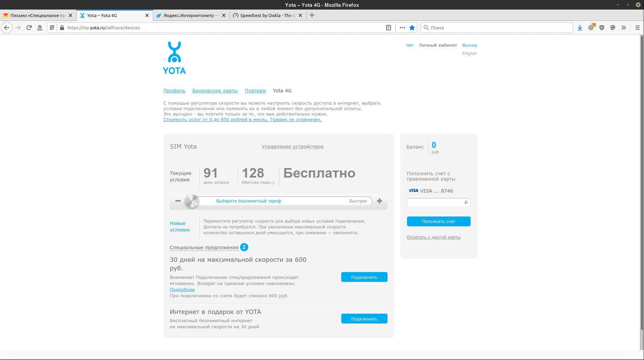
Task: Close the Письмо «Специальное пр» tab
Action: click(x=70, y=15)
